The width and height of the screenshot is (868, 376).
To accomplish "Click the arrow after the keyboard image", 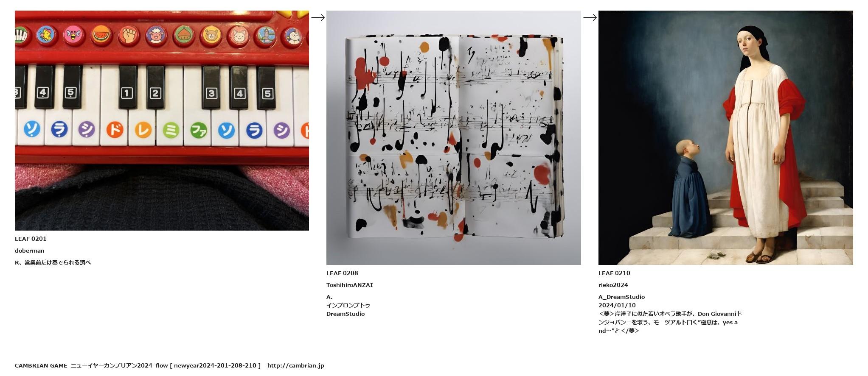I will 318,17.
